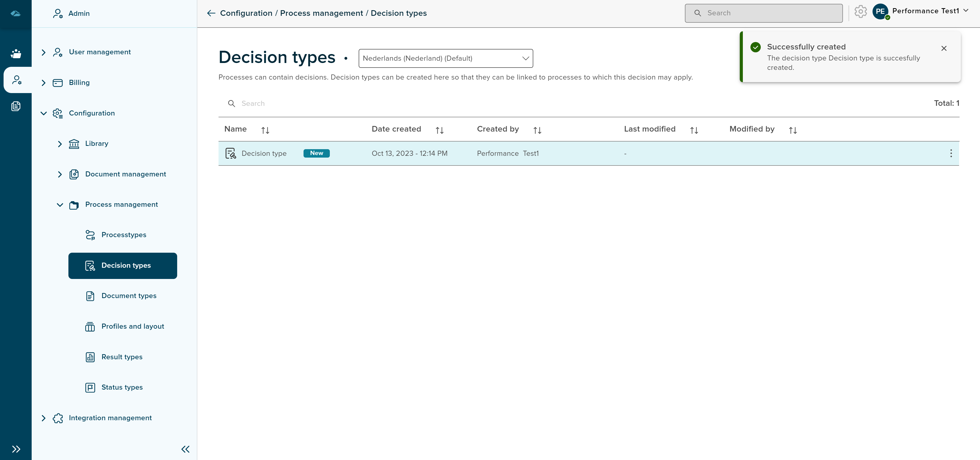Collapse the Process management section
Image resolution: width=980 pixels, height=460 pixels.
coord(60,205)
